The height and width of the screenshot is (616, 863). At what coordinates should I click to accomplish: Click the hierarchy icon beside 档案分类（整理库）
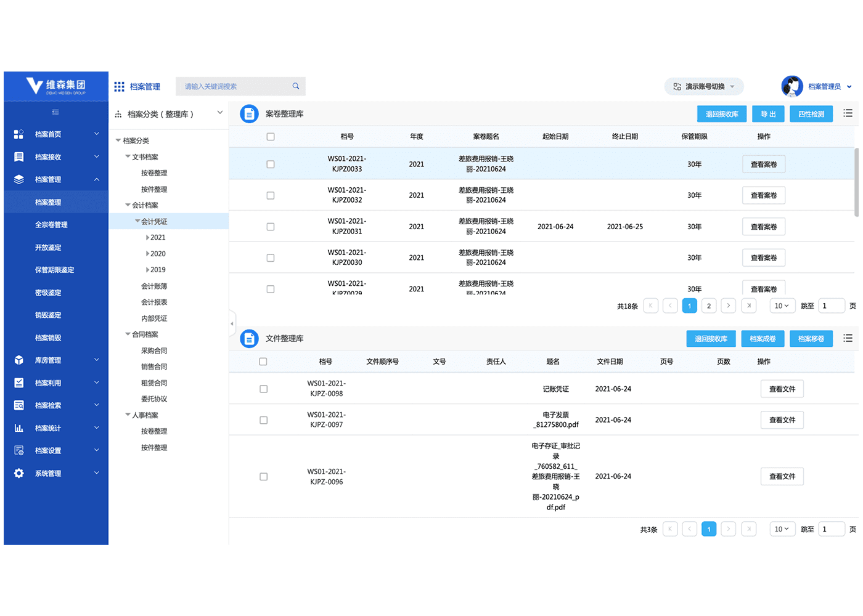point(118,114)
